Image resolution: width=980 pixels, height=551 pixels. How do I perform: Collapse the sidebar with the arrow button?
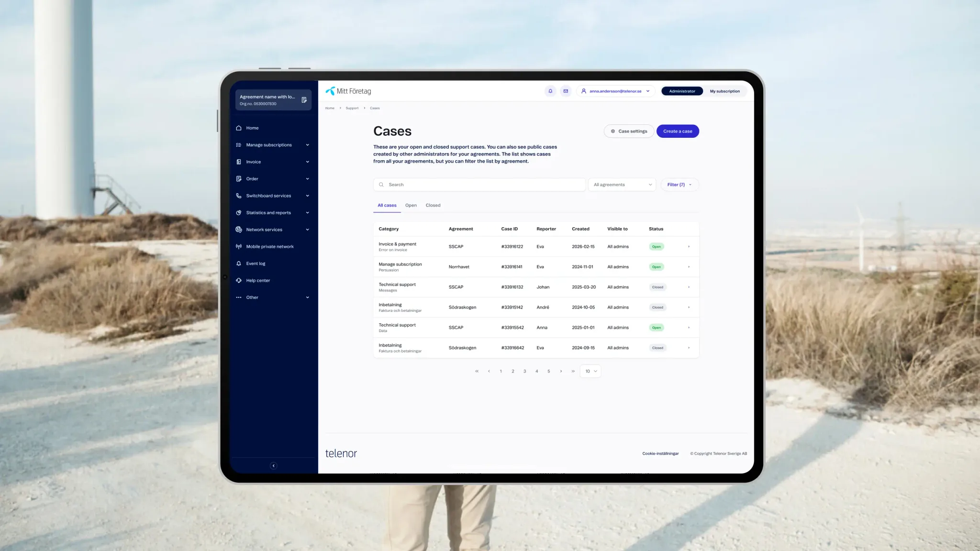[274, 466]
